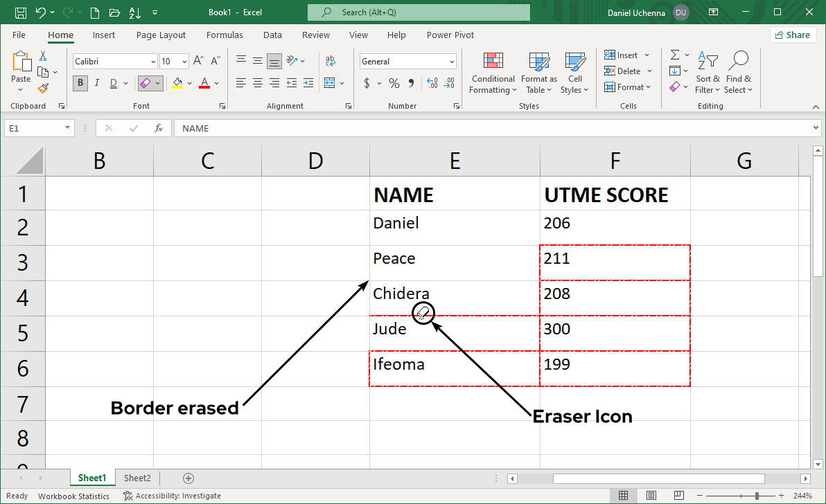Switch to Page Layout view in status bar
This screenshot has height=504, width=826.
tap(651, 496)
